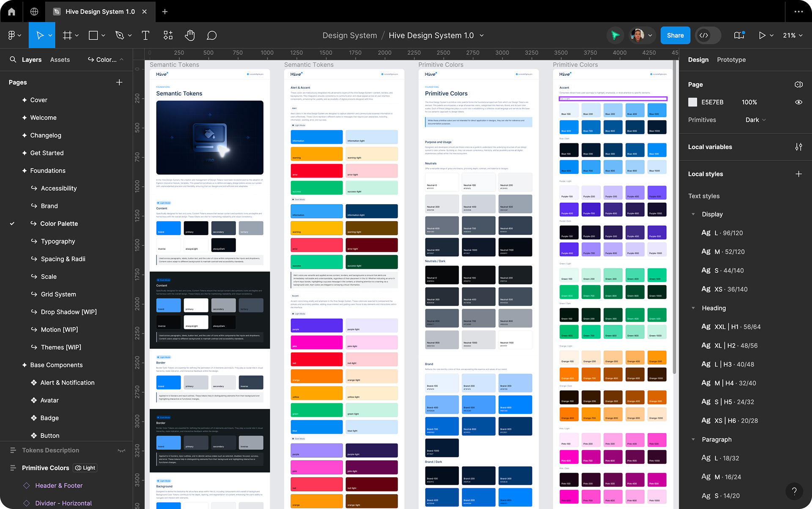Open the Typography page

(58, 241)
